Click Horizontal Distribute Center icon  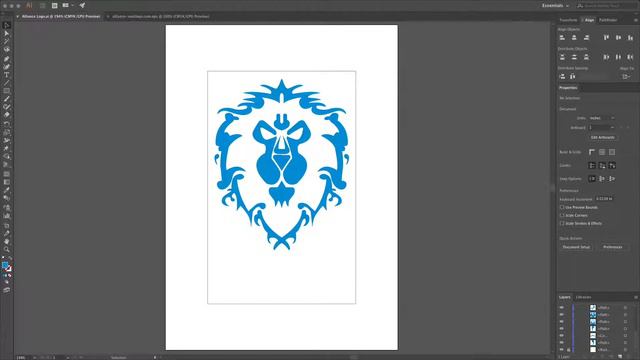618,57
